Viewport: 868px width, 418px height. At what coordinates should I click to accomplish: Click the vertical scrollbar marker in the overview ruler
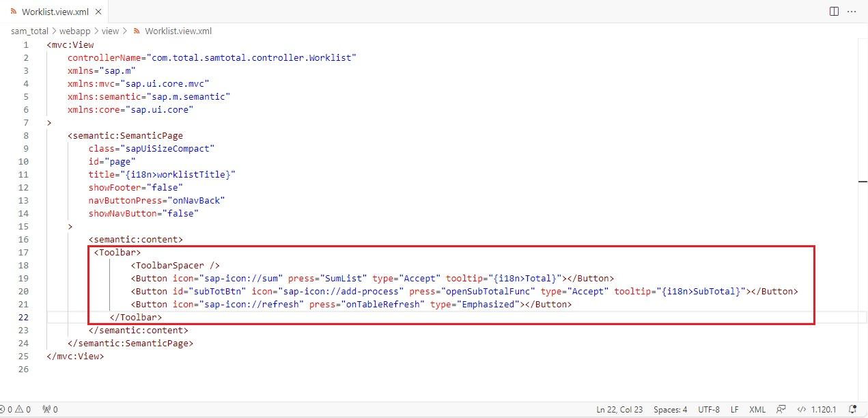click(863, 181)
